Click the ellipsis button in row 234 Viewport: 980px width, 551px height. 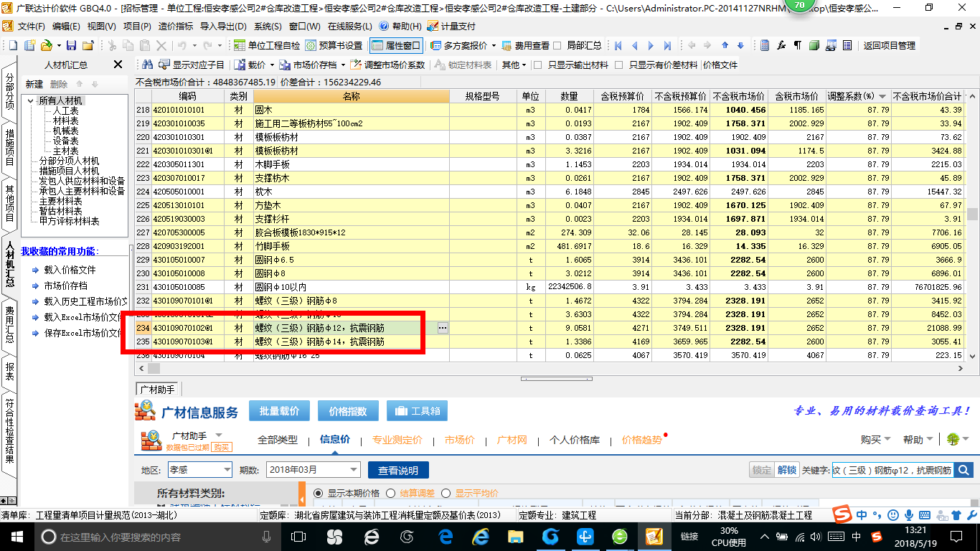[443, 328]
